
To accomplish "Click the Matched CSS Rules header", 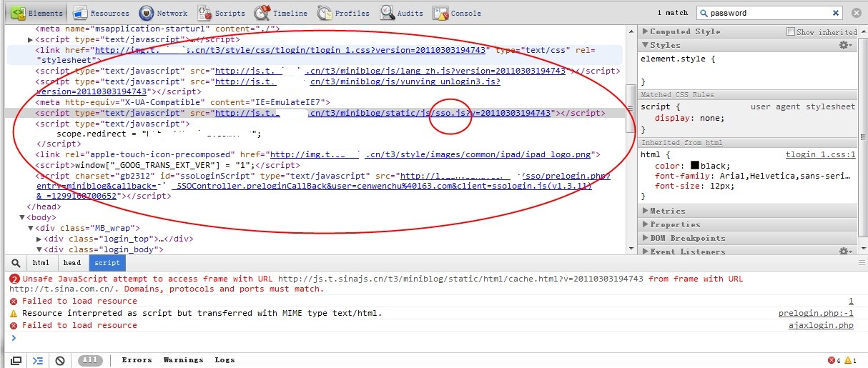I will [x=749, y=94].
